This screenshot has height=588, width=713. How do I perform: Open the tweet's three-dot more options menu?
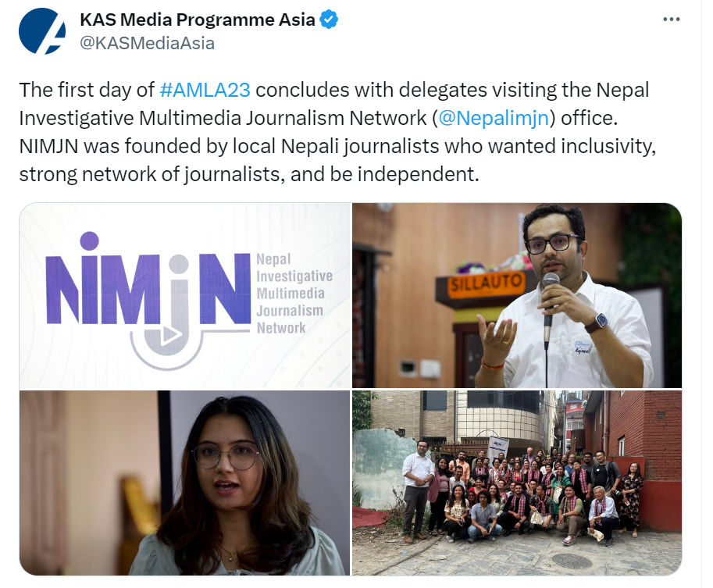pos(671,20)
